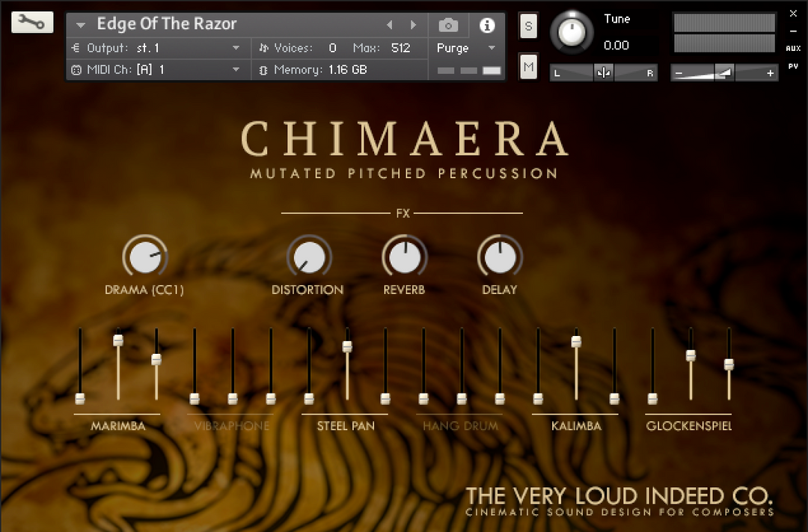Screen dimensions: 808x532
Task: Click the Max voices value 512
Action: (x=400, y=48)
